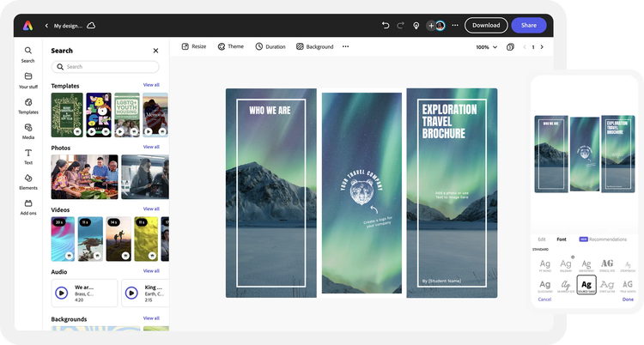Undo the last action

386,26
